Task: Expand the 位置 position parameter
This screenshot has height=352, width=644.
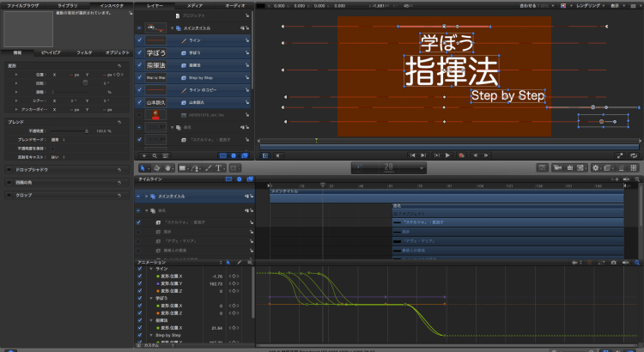Action: tap(15, 76)
